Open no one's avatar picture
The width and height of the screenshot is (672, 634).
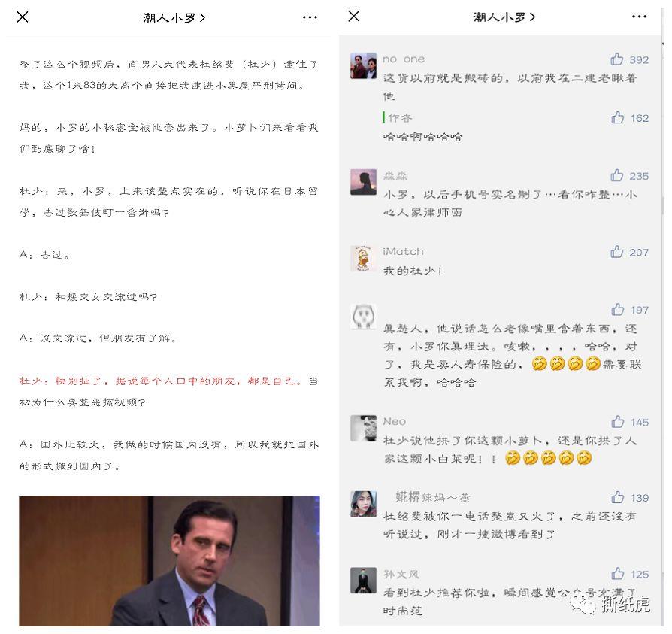click(363, 66)
